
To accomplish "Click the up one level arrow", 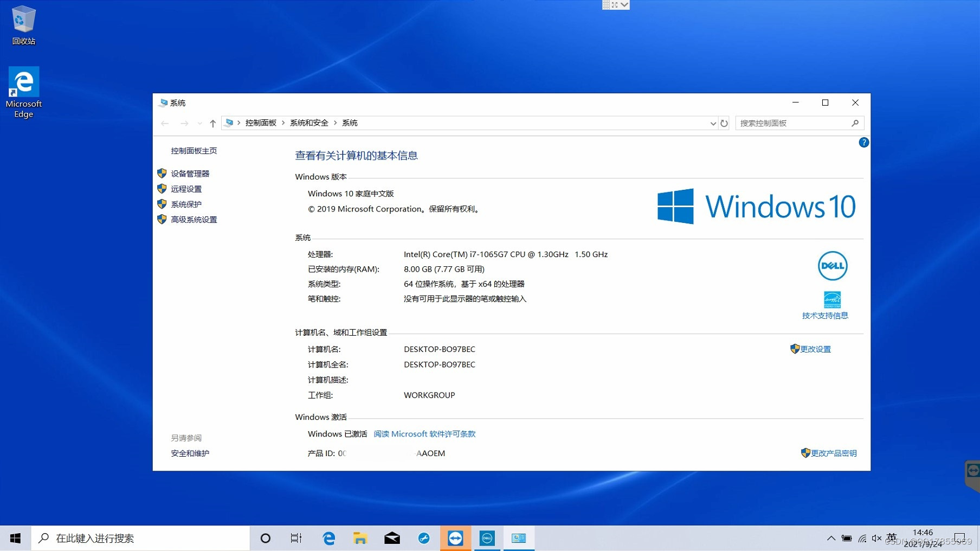I will click(212, 124).
